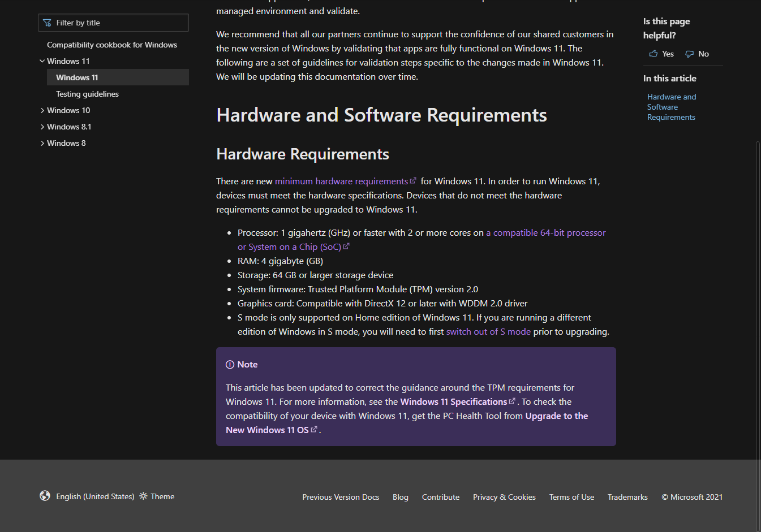Open Compatibility cookbook for Windows page

(x=112, y=45)
